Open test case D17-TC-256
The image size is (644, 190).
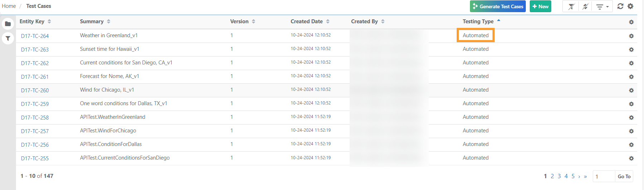tap(35, 145)
